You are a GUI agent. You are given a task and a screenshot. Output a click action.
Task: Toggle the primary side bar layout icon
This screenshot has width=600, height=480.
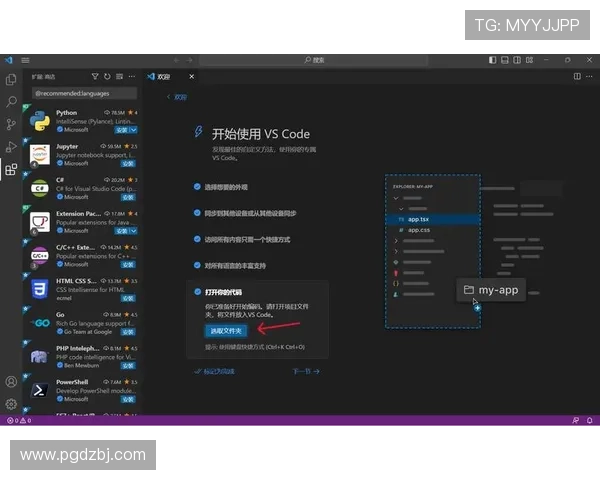click(492, 60)
